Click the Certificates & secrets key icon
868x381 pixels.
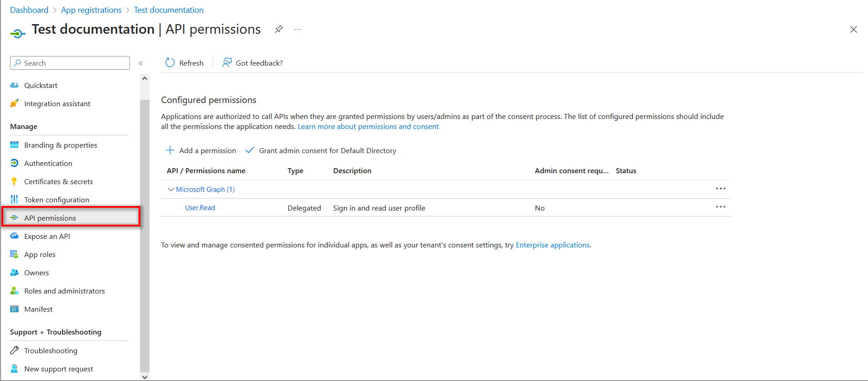pyautogui.click(x=15, y=181)
